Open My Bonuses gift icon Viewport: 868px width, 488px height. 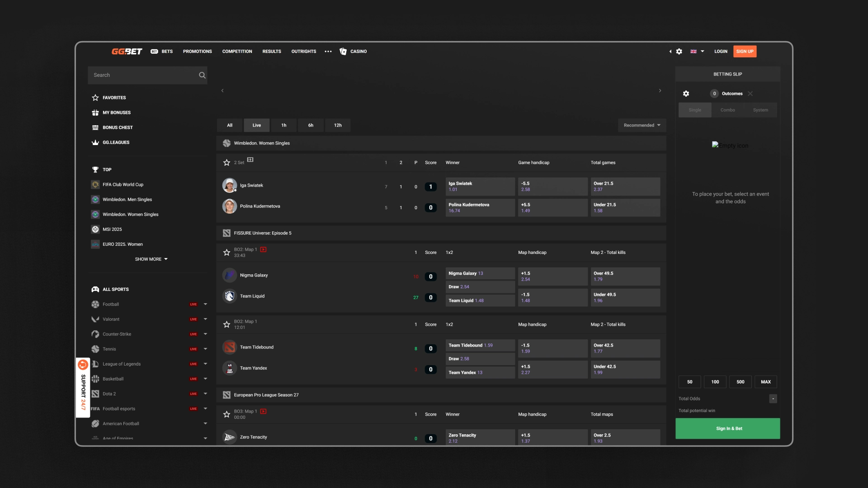(95, 113)
